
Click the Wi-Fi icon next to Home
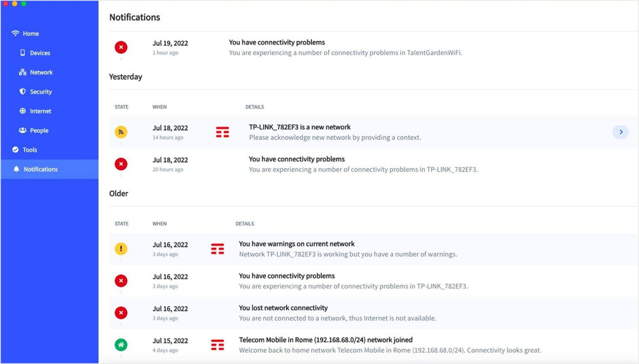[15, 33]
